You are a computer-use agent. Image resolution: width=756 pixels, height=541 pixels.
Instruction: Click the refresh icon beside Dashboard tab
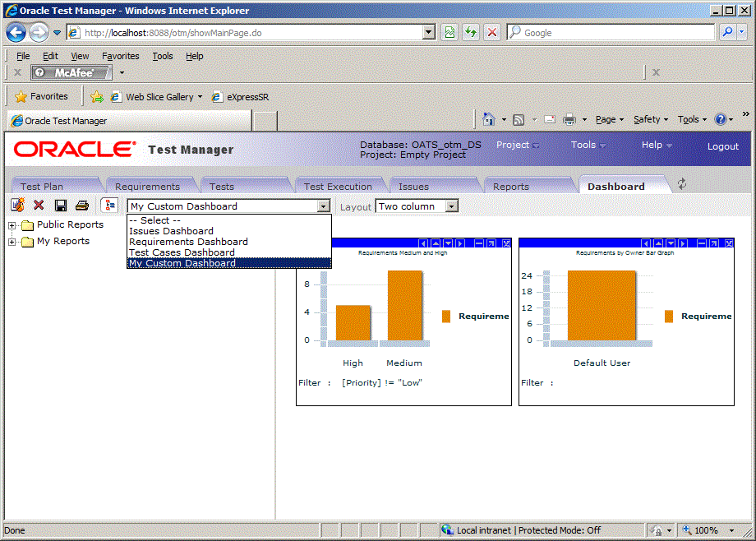pos(682,184)
